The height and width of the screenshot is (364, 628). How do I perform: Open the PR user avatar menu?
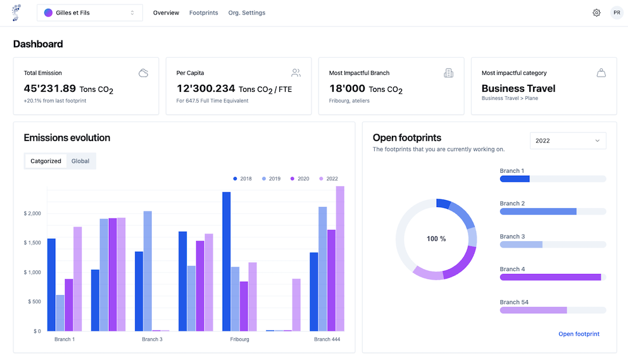coord(616,13)
